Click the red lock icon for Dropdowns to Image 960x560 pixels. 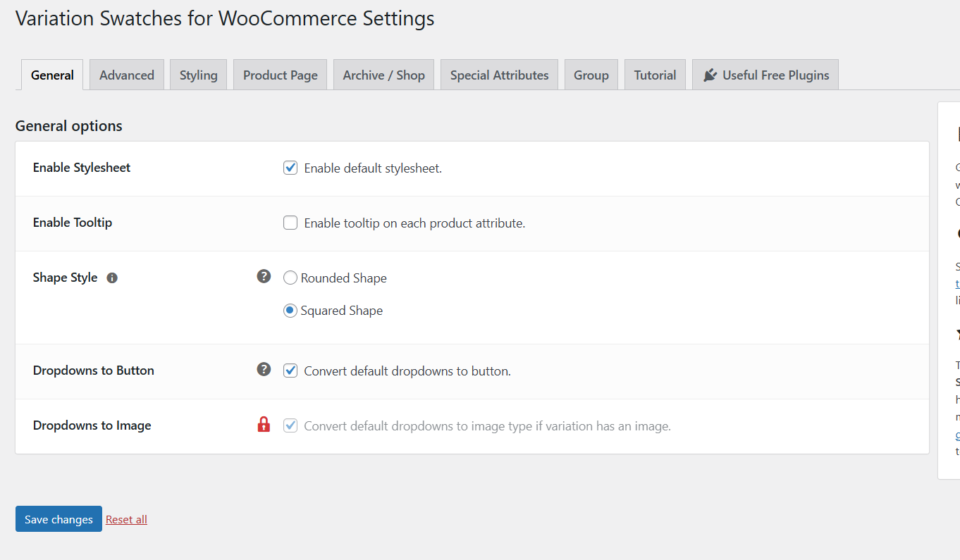[x=264, y=424]
